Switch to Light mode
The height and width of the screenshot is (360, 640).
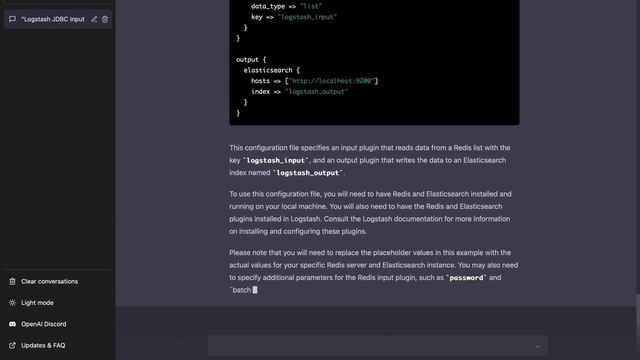coord(37,303)
